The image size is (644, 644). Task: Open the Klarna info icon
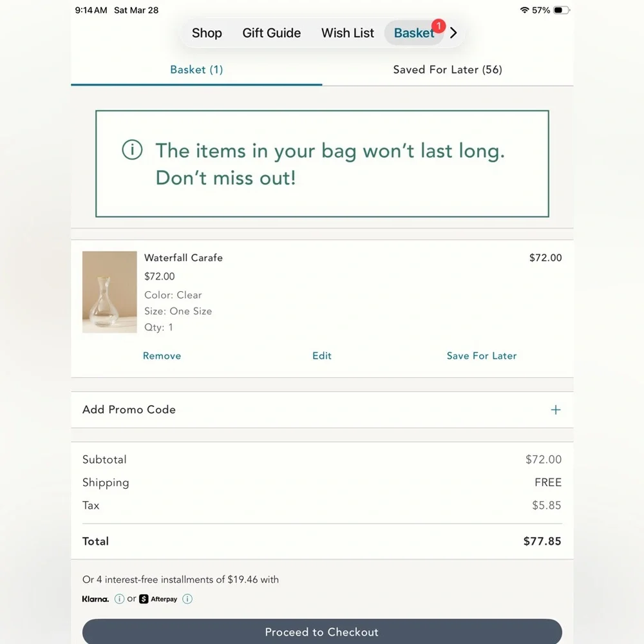click(x=119, y=599)
